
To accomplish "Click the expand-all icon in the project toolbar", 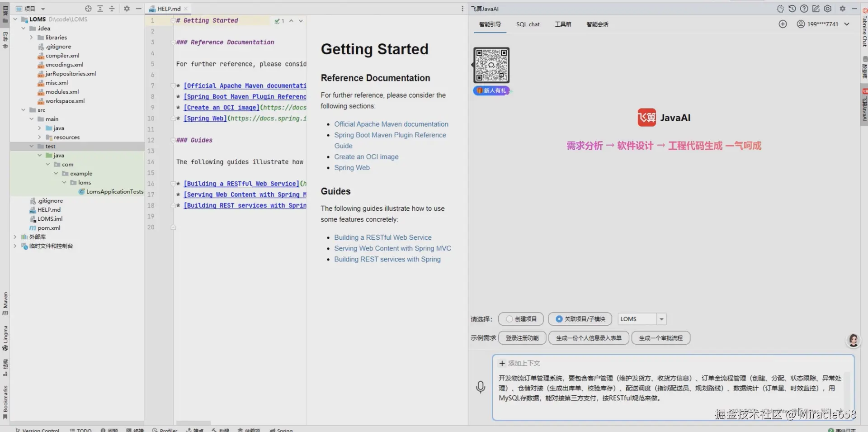I will pos(100,9).
